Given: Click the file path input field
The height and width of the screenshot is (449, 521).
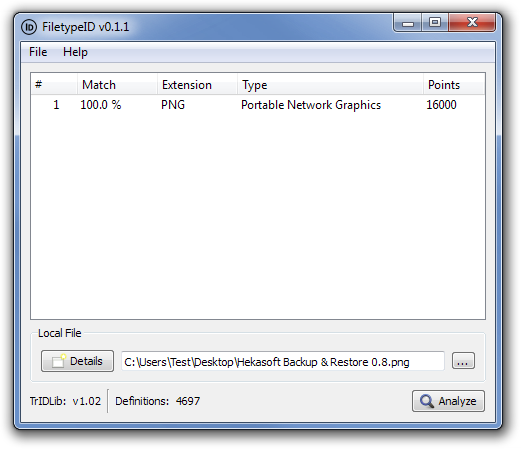Looking at the screenshot, I should click(x=283, y=361).
